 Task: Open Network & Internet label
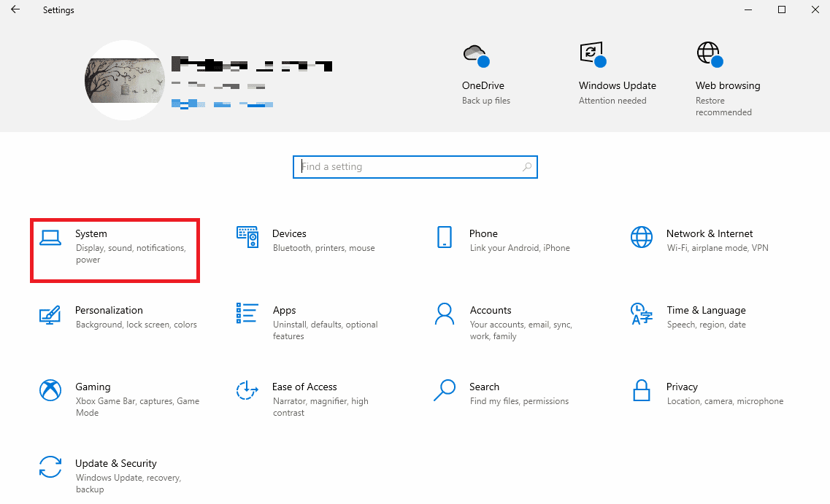point(710,233)
